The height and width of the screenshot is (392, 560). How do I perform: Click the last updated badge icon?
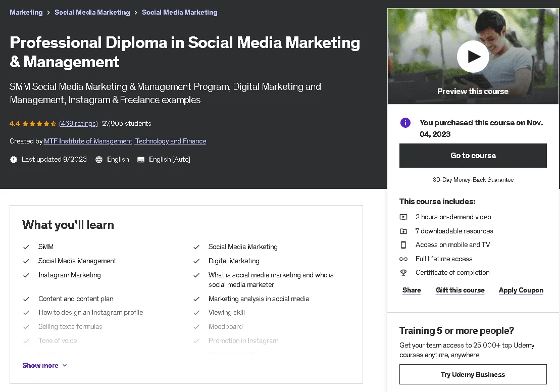click(x=14, y=159)
